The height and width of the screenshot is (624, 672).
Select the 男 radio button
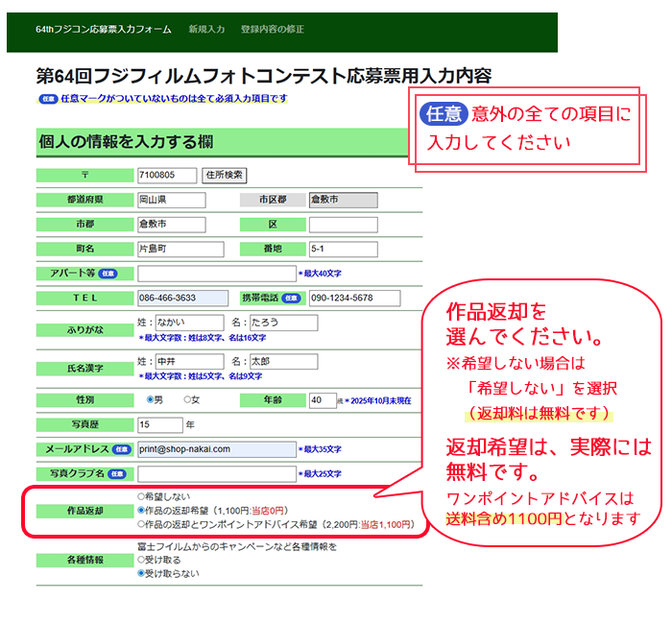[150, 399]
